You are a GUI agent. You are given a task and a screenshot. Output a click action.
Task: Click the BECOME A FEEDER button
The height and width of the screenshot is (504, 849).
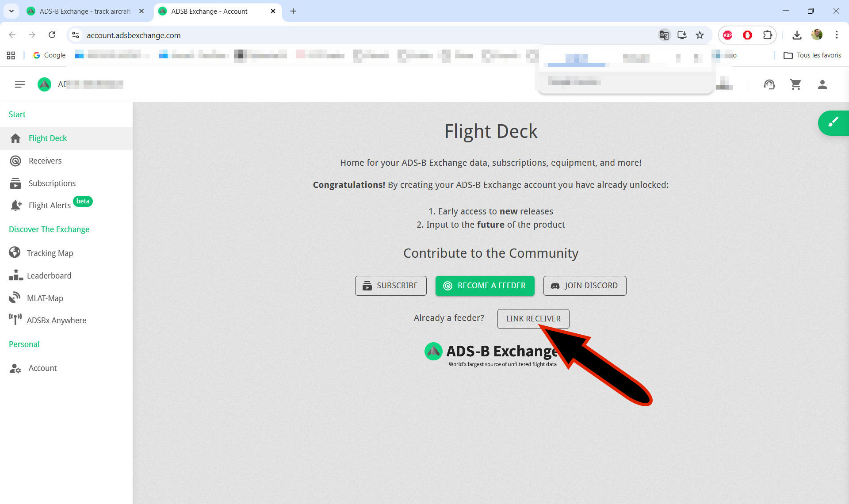(x=485, y=286)
